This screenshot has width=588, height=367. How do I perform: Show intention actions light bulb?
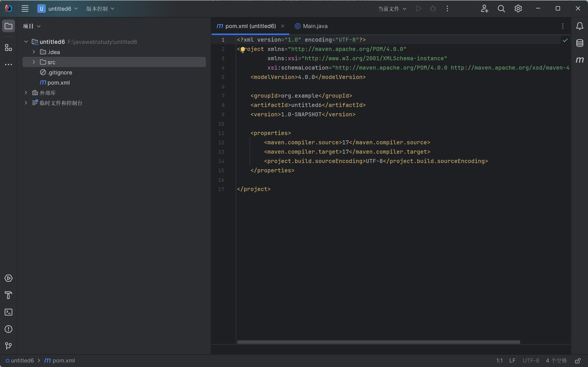(x=243, y=50)
